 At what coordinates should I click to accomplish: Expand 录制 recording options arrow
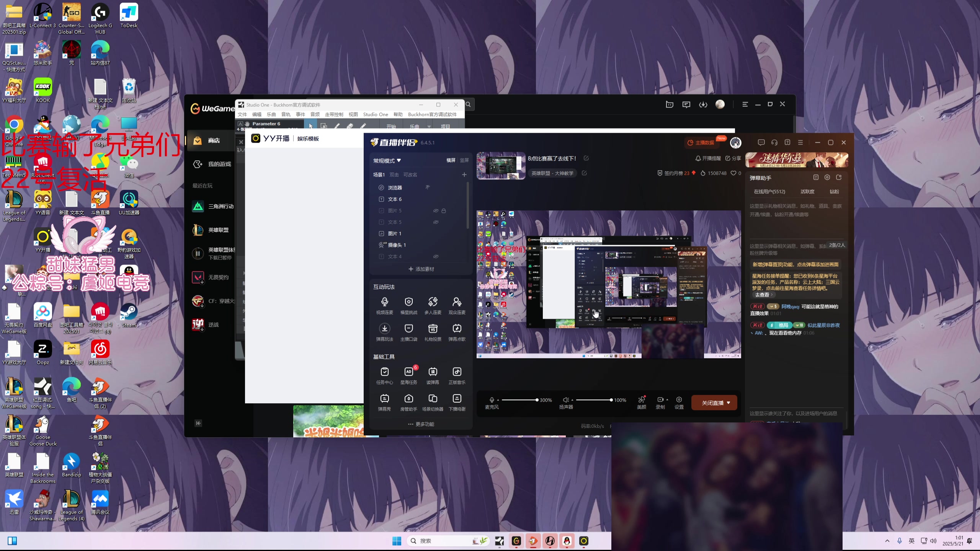tap(667, 400)
